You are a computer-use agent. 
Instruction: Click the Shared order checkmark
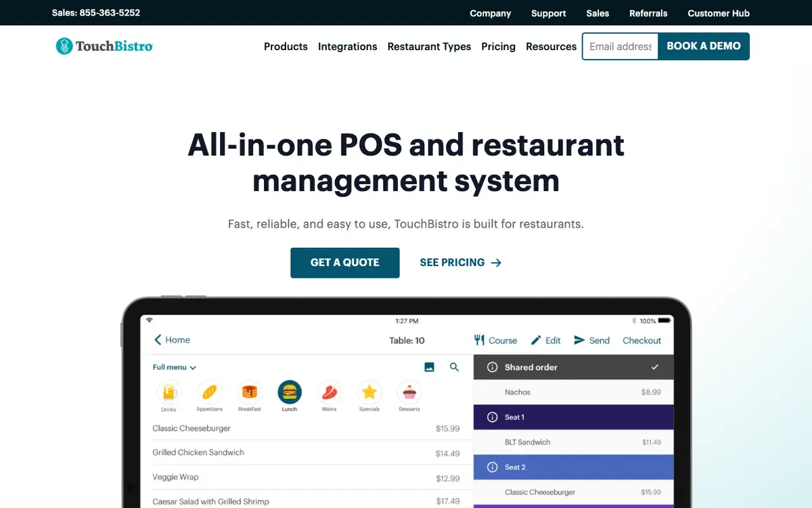(x=654, y=367)
